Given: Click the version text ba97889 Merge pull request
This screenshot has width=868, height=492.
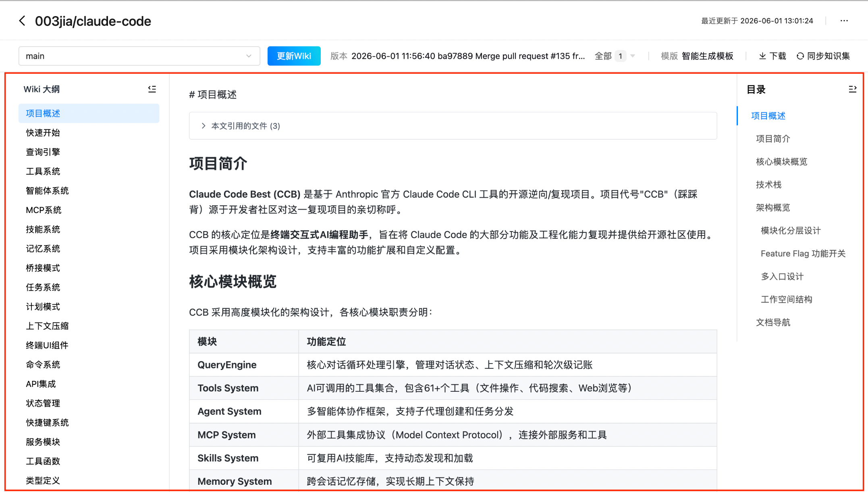Looking at the screenshot, I should click(468, 56).
